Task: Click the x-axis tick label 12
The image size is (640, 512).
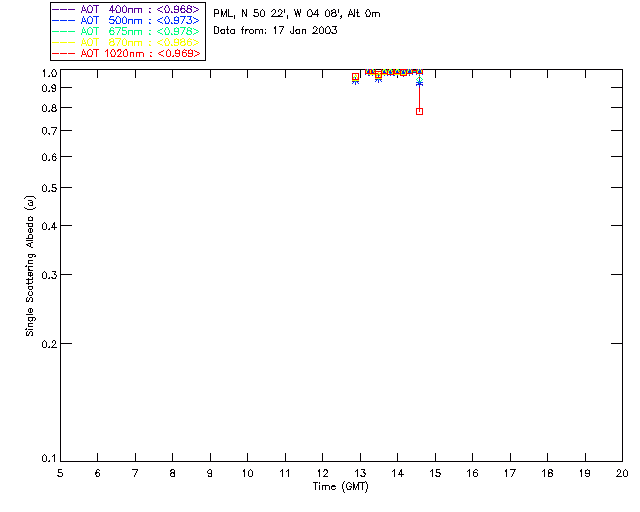Action: pyautogui.click(x=322, y=473)
